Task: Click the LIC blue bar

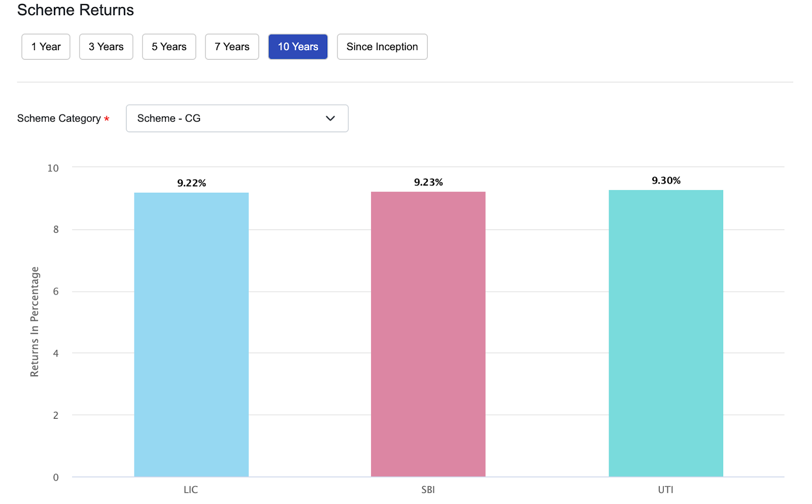Action: (x=191, y=335)
